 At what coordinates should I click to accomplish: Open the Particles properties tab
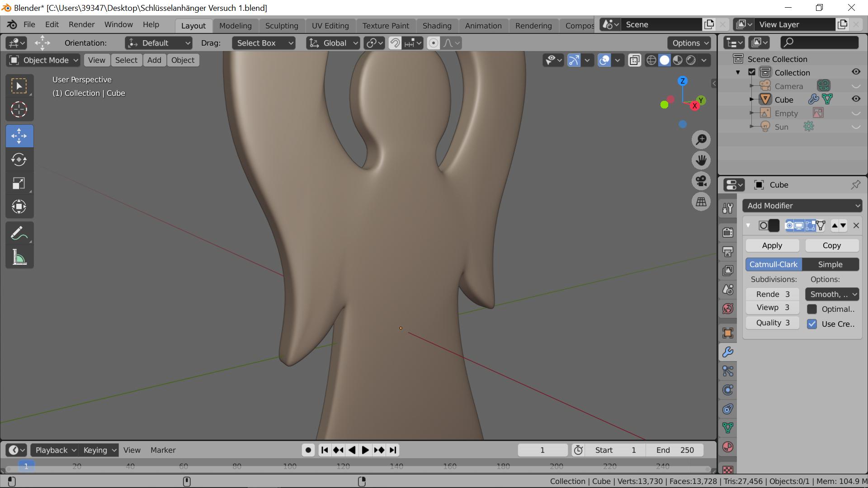(727, 371)
